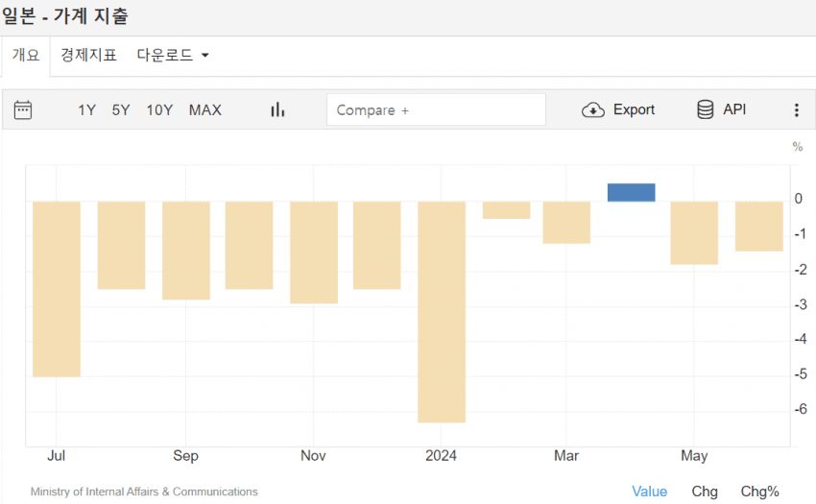Select the MAX time range
Viewport: 816px width, 504px height.
pyautogui.click(x=204, y=109)
